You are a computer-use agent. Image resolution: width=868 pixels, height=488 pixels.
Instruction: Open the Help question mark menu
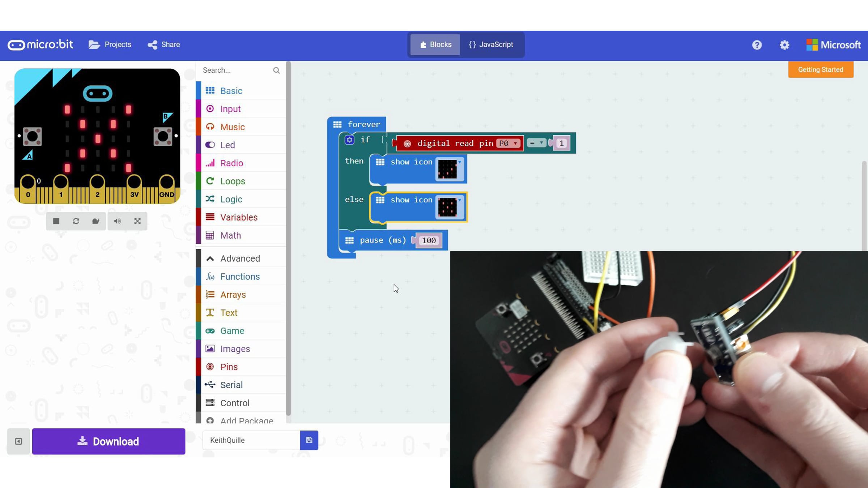coord(757,45)
